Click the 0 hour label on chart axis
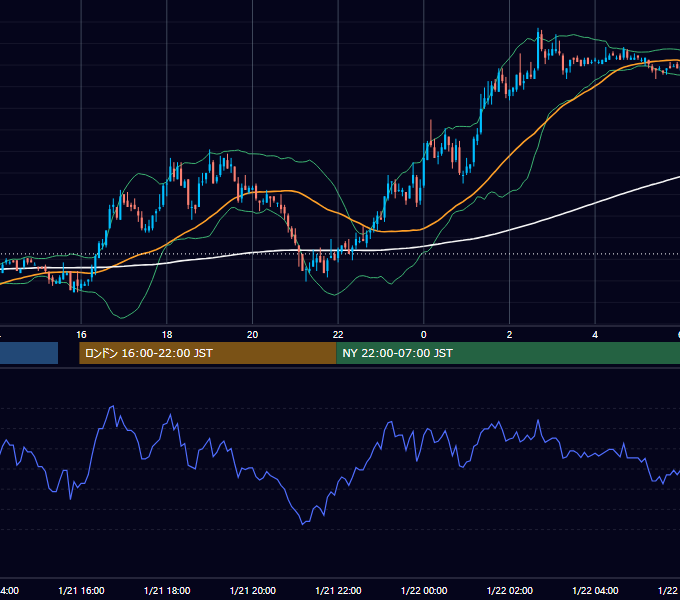Image resolution: width=680 pixels, height=600 pixels. (x=424, y=335)
